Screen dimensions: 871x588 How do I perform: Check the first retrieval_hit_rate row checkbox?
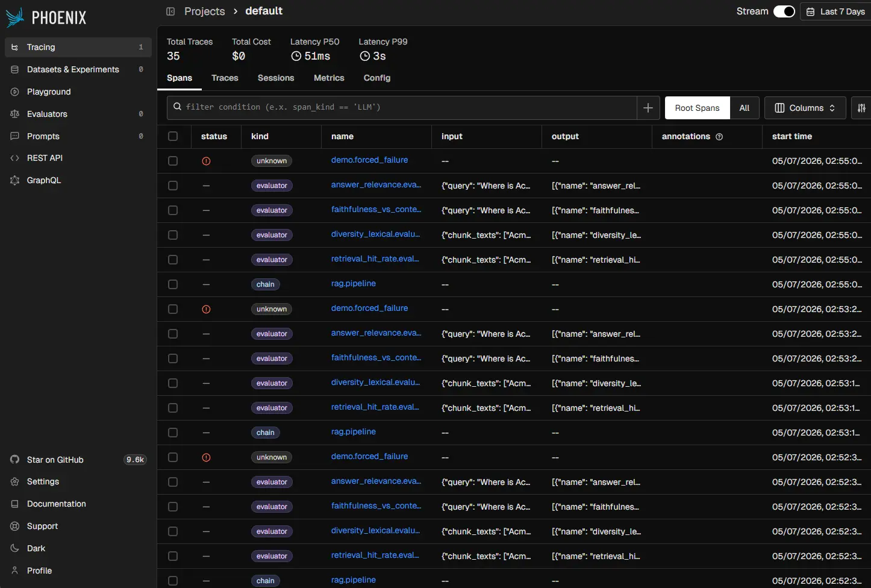click(x=173, y=260)
